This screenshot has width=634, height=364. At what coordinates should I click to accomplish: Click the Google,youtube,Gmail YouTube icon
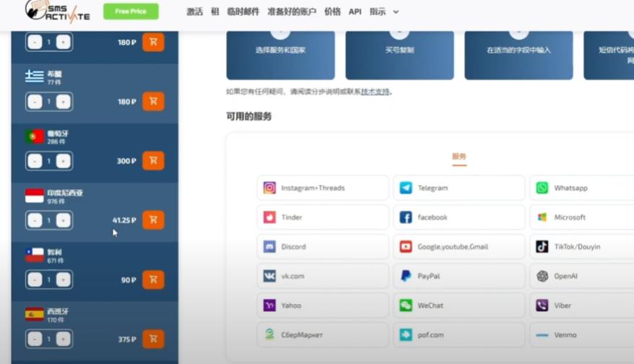[406, 247]
